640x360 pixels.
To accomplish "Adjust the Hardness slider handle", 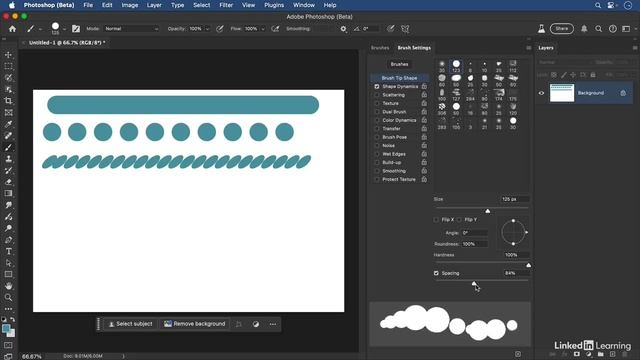I will 529,265.
